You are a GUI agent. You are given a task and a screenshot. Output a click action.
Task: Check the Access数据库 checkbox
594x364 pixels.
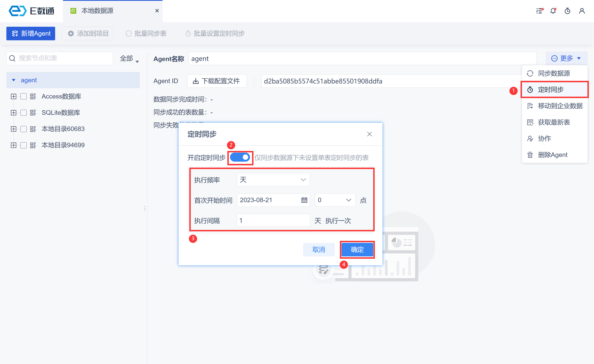pyautogui.click(x=24, y=96)
